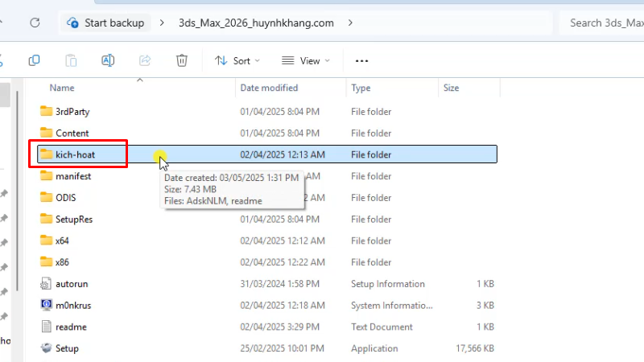Open the See more (three dots) menu
Screen dimensions: 644x362
361,60
